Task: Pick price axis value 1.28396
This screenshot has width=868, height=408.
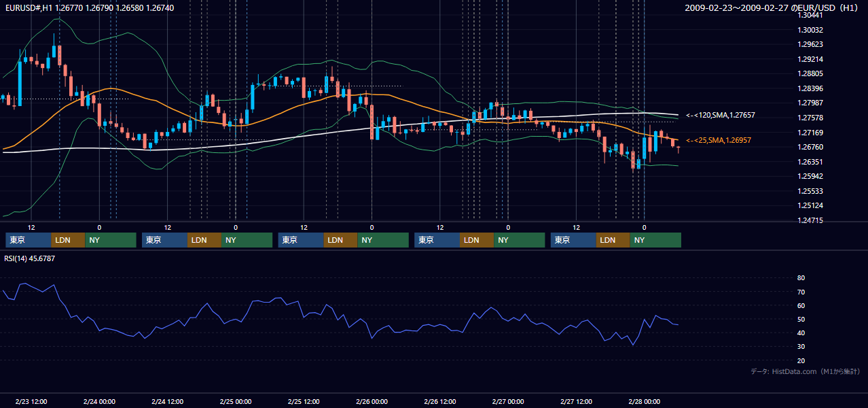Action: 810,88
